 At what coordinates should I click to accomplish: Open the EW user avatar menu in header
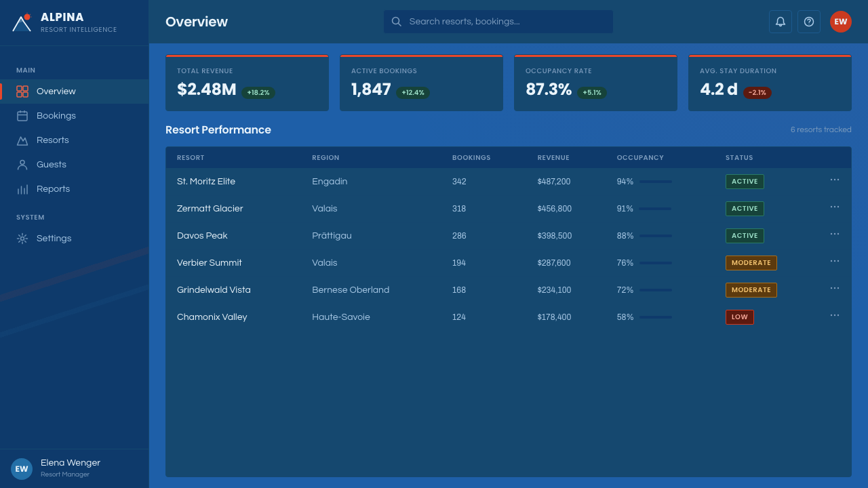[x=841, y=22]
